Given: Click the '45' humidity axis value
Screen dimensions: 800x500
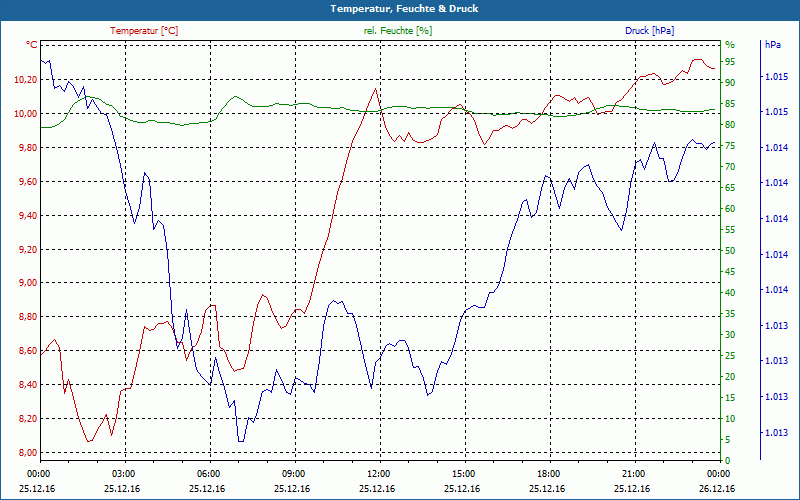Looking at the screenshot, I should click(730, 272).
